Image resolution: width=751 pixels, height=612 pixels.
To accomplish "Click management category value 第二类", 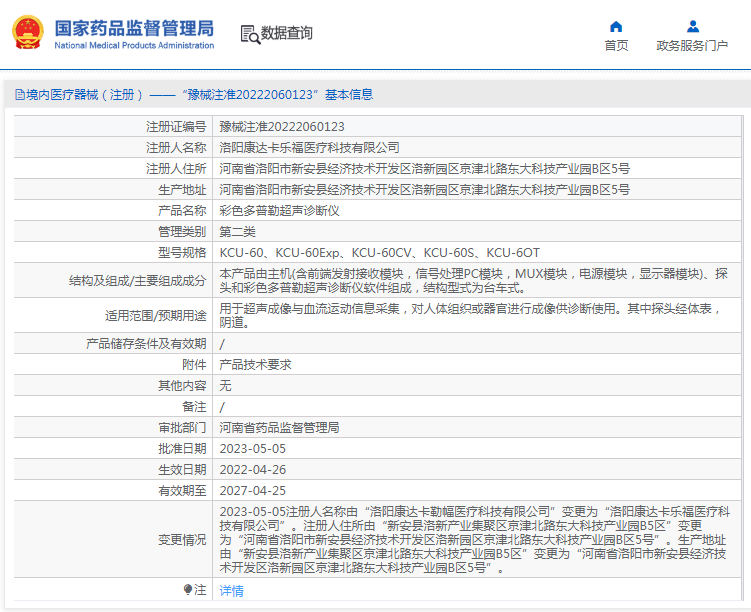I will tap(238, 232).
